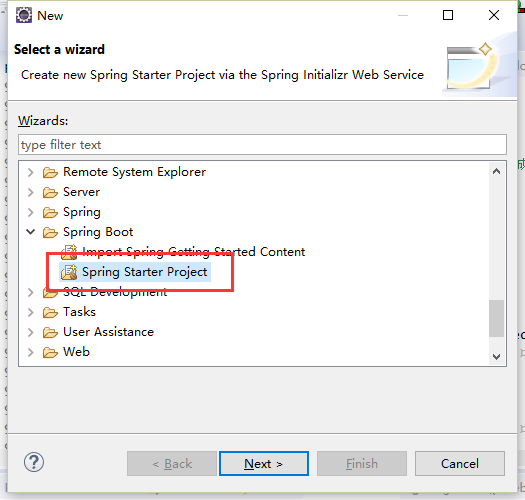The height and width of the screenshot is (500, 525).
Task: Expand the User Assistance node
Action: pyautogui.click(x=30, y=333)
